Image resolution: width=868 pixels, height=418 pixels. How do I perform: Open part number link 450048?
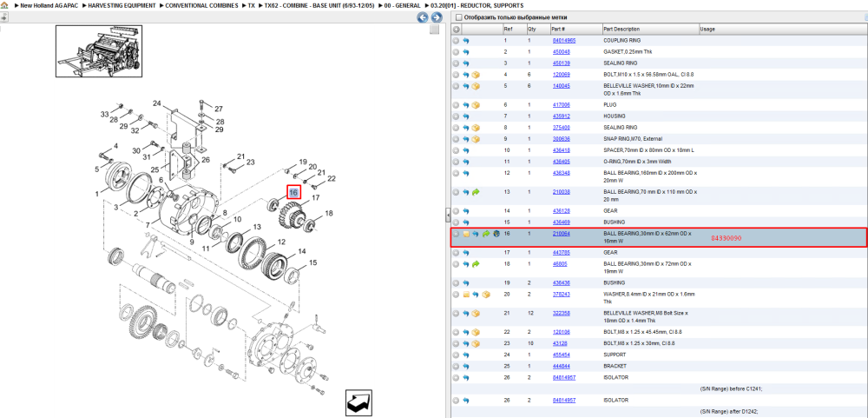point(561,51)
